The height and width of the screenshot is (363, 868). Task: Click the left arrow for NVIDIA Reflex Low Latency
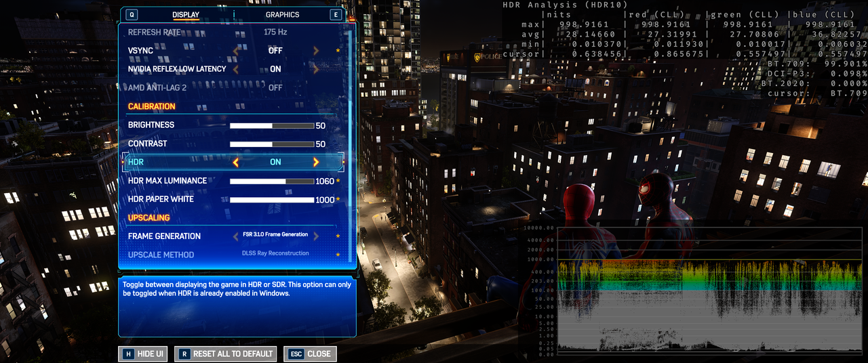pos(236,69)
